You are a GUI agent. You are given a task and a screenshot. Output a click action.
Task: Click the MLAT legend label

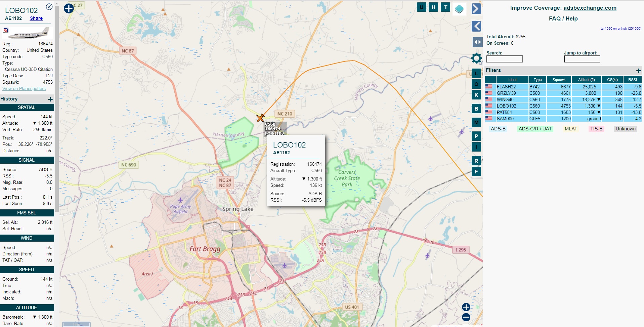pyautogui.click(x=571, y=129)
